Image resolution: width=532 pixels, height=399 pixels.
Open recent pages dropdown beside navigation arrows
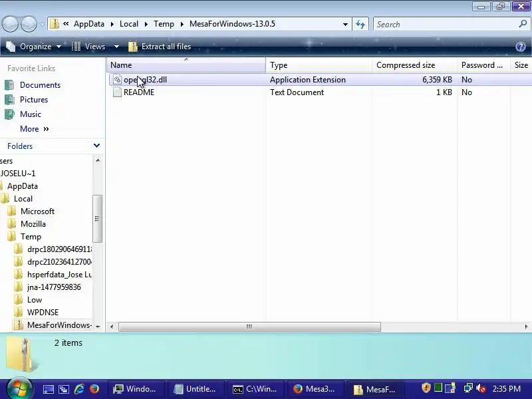point(42,25)
